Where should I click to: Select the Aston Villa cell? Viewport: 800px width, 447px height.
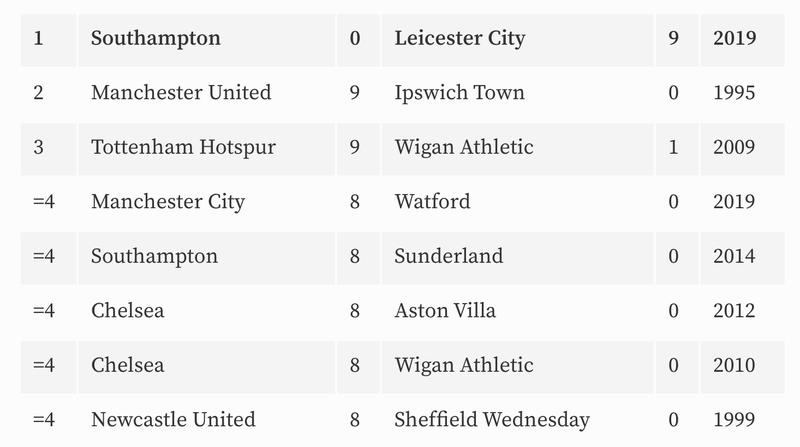517,312
